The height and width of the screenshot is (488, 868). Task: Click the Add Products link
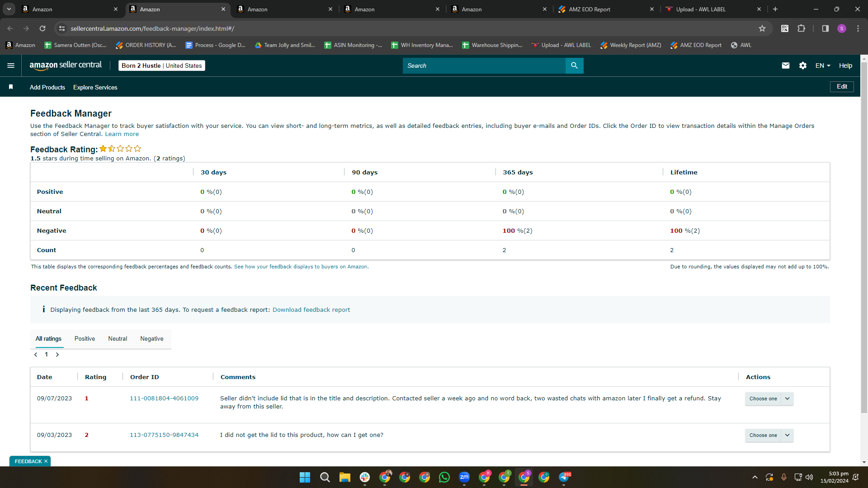pos(47,87)
